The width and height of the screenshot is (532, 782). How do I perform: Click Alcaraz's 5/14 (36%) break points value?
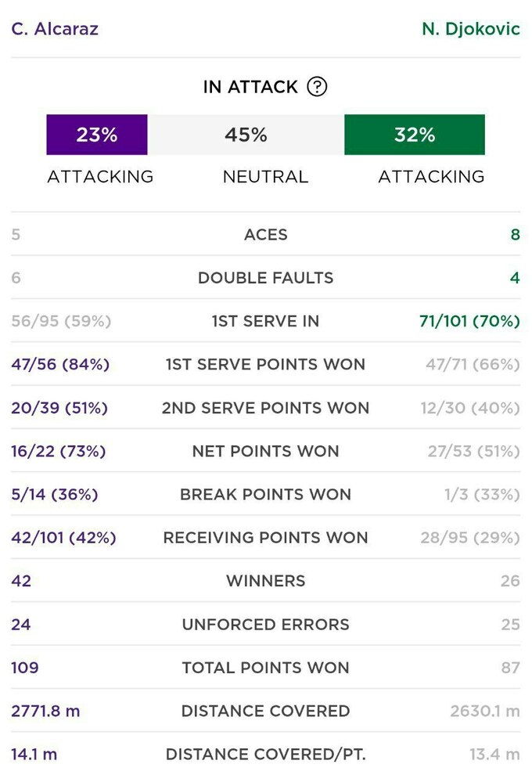(55, 495)
